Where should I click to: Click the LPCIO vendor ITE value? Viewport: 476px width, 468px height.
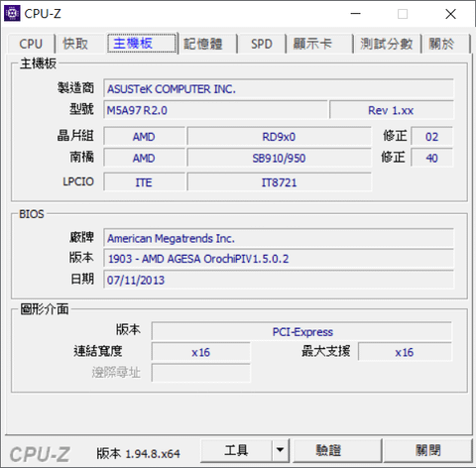[144, 182]
